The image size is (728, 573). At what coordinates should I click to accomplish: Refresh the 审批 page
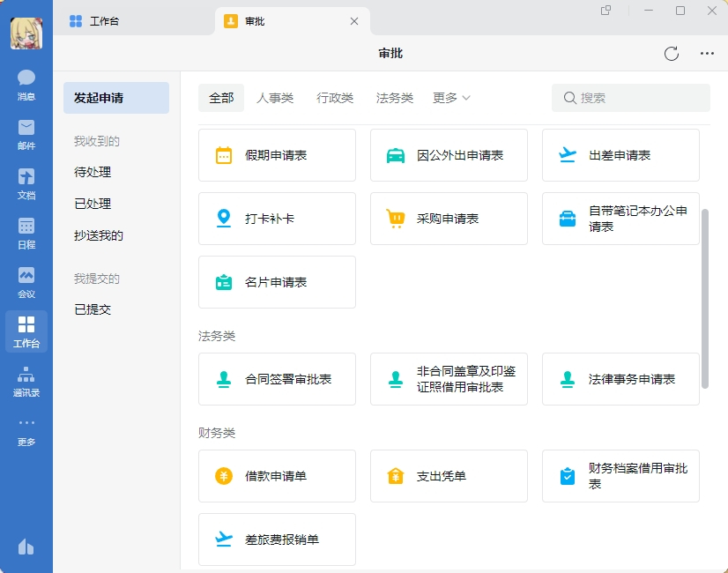671,53
